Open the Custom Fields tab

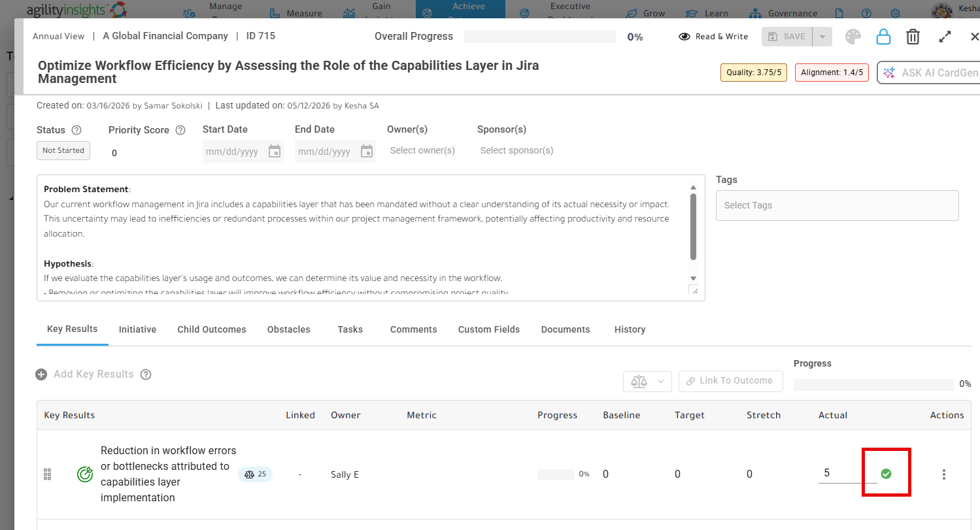[x=489, y=329]
